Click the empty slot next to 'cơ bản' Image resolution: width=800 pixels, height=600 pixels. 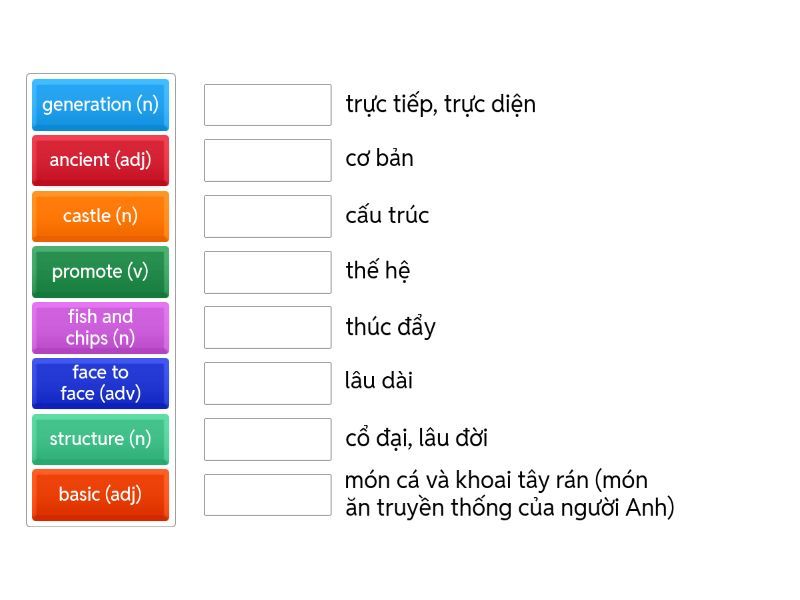tap(267, 160)
